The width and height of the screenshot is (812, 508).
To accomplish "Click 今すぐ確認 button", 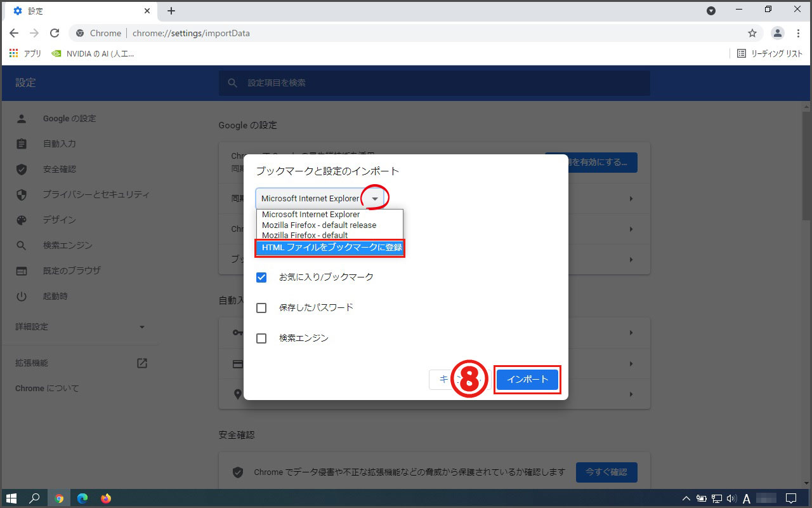I will pyautogui.click(x=606, y=472).
